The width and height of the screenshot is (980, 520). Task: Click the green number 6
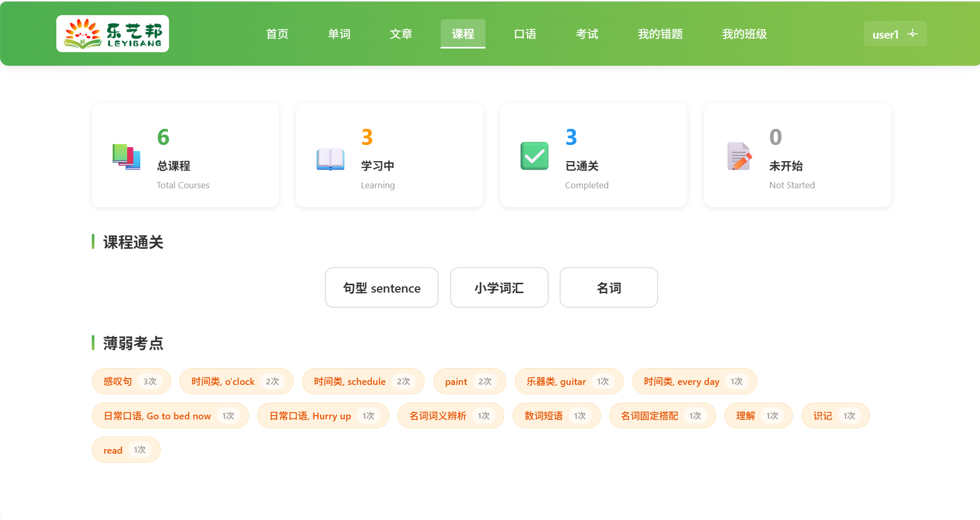coord(163,137)
